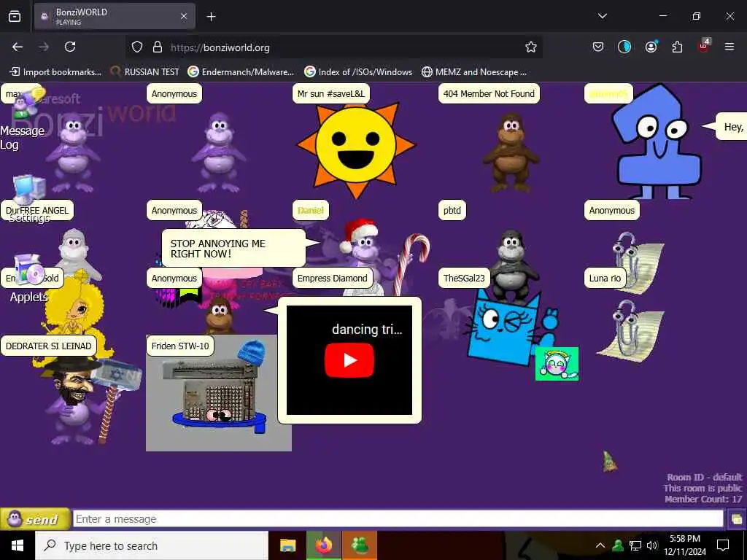The width and height of the screenshot is (747, 560).
Task: Click the Luna rio name tag
Action: pos(605,278)
